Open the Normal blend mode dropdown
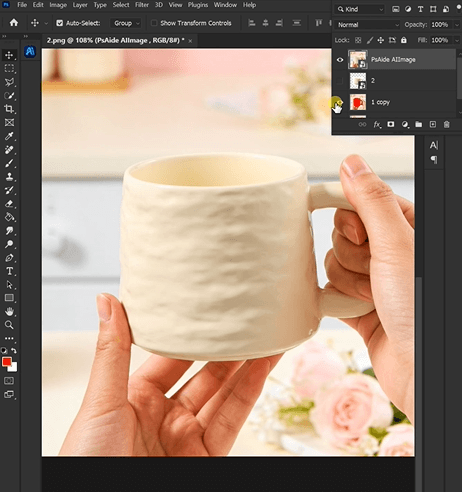The image size is (462, 492). [x=368, y=25]
